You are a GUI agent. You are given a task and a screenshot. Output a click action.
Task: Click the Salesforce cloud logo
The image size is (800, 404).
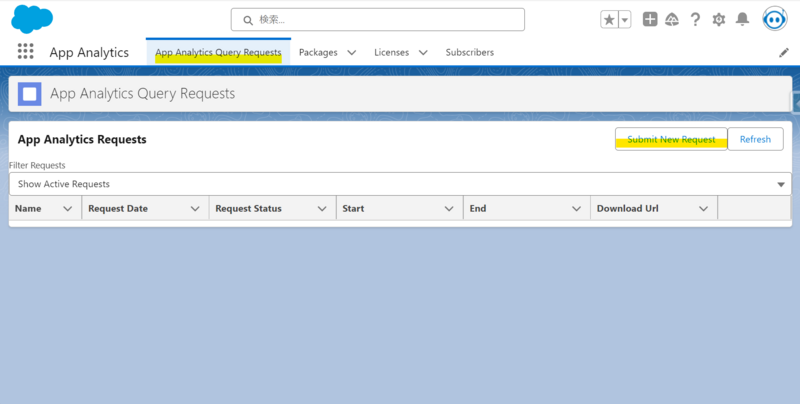click(32, 19)
